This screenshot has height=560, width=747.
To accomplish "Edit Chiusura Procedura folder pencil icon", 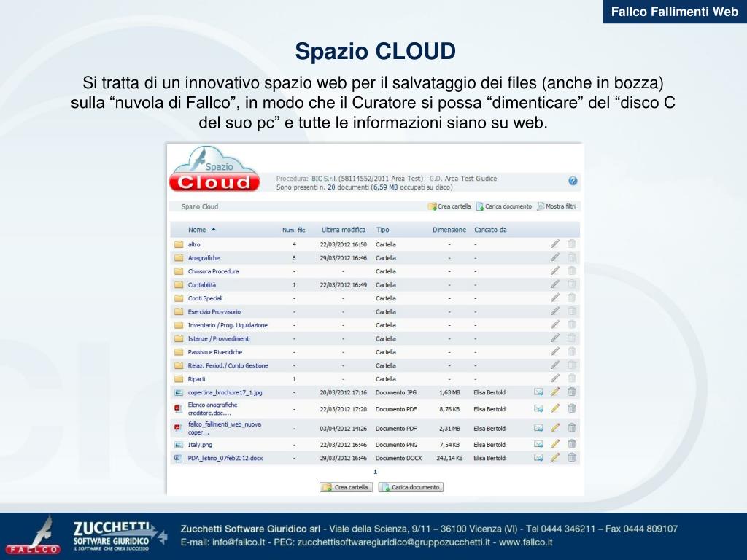I will click(x=555, y=271).
